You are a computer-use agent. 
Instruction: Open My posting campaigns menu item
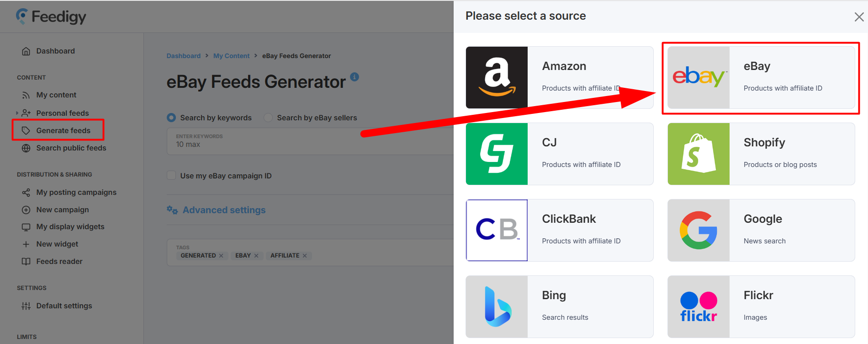tap(76, 192)
